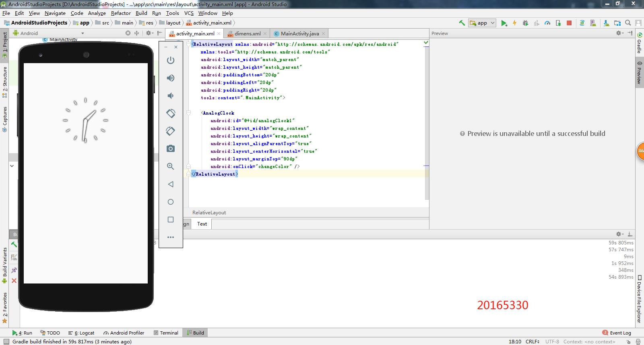Increase emulator volume speaker icon

[171, 78]
